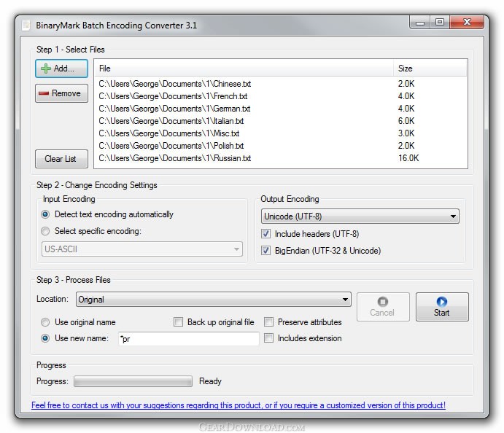Open the Output Encoding Unicode (UTF-8) dropdown

[x=360, y=216]
